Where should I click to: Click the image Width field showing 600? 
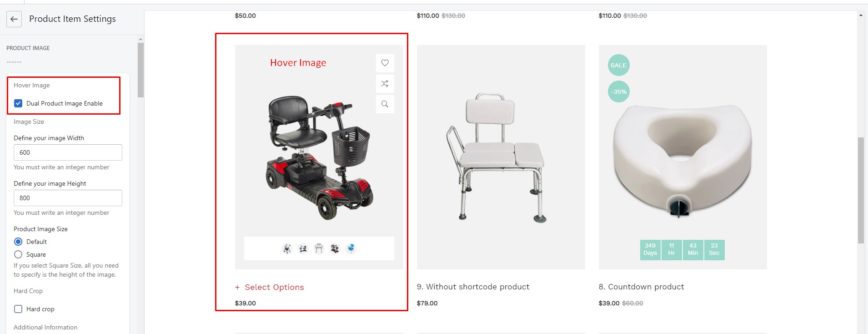[x=68, y=152]
